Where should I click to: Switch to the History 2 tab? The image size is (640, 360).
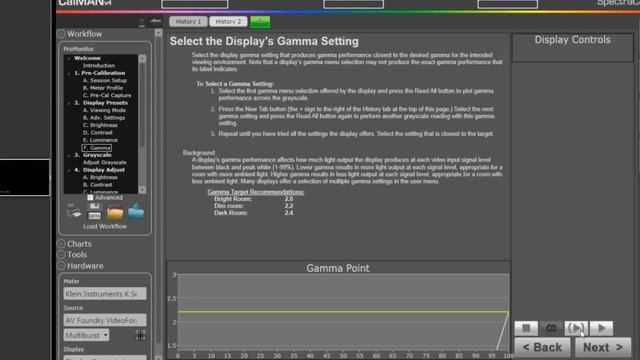coord(228,22)
